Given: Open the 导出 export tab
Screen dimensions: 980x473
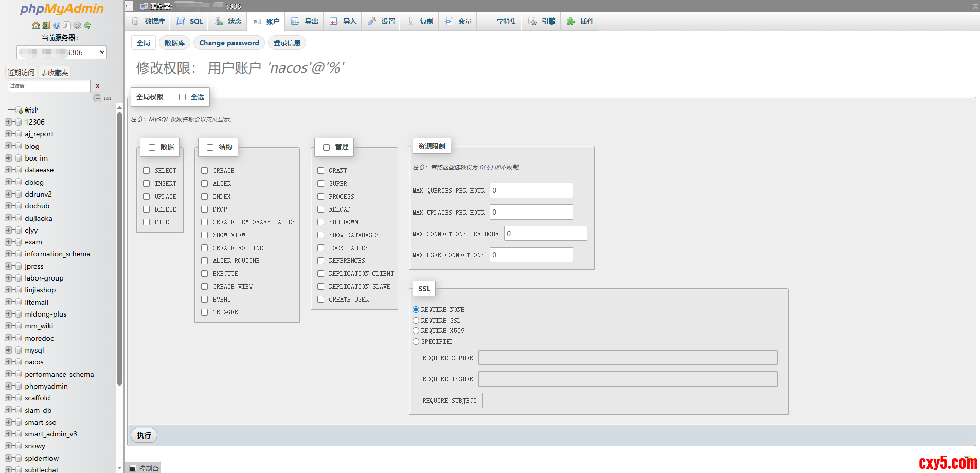Looking at the screenshot, I should pos(305,21).
